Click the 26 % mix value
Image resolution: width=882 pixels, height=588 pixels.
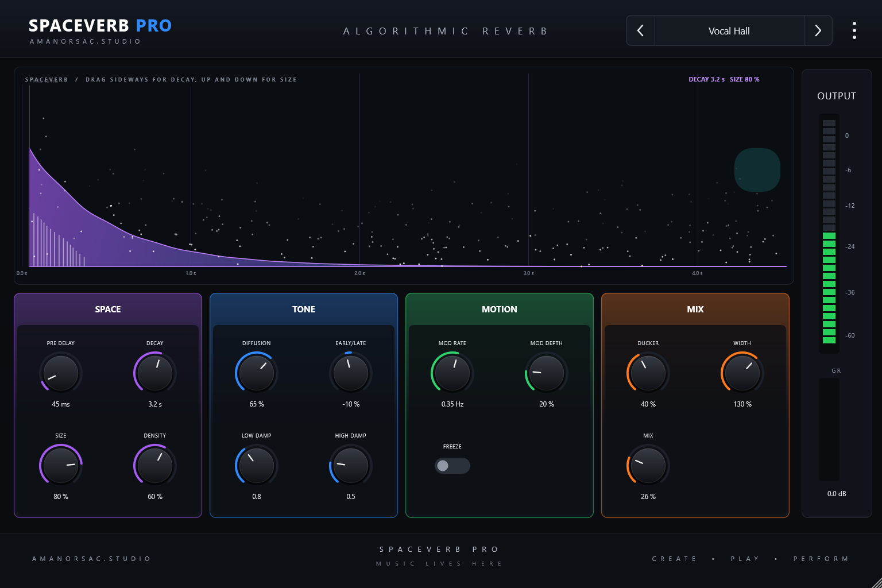(x=648, y=497)
